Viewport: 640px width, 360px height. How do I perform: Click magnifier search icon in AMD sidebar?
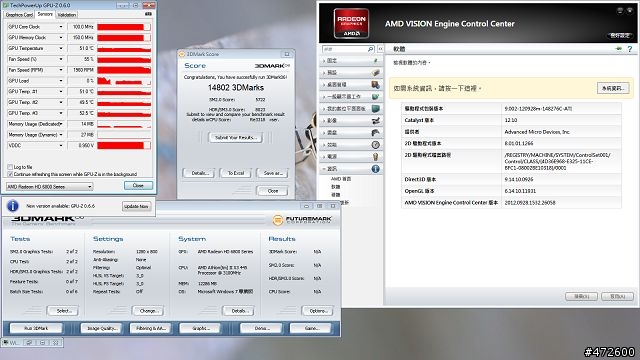[x=370, y=49]
